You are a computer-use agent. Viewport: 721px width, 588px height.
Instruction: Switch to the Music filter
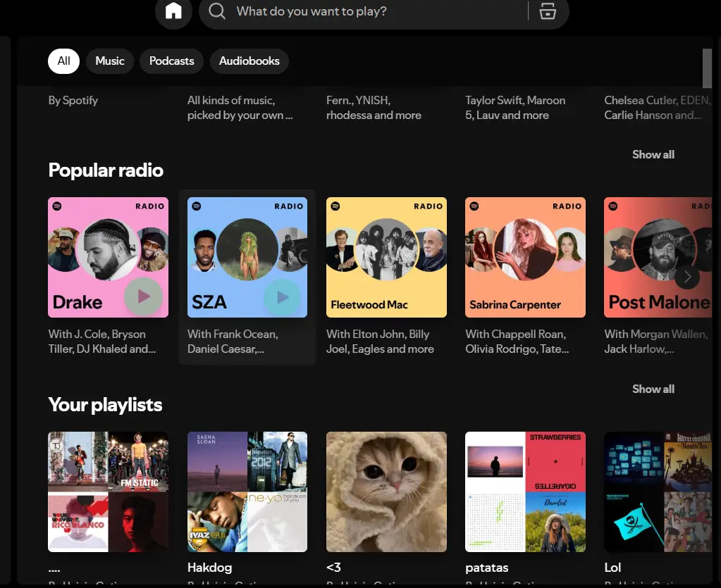(x=110, y=61)
